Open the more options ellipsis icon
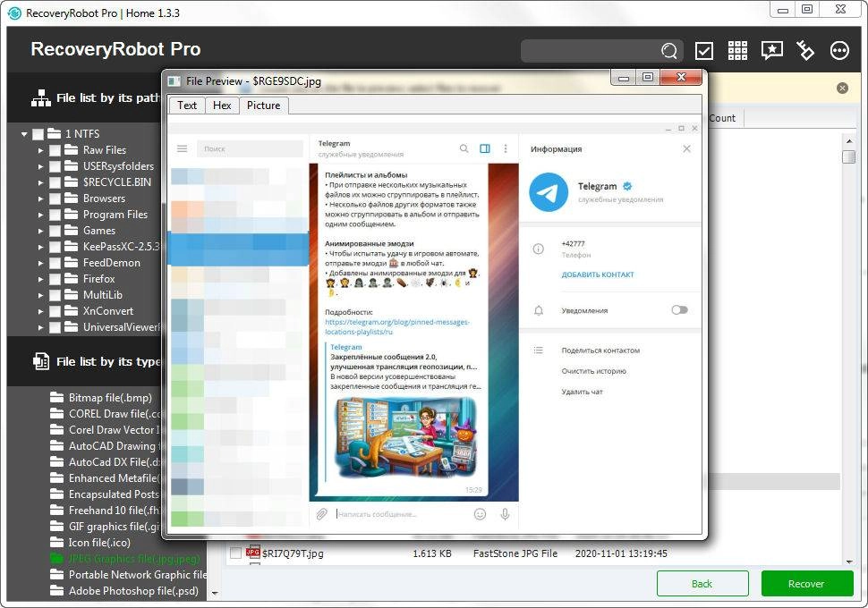 [x=839, y=50]
